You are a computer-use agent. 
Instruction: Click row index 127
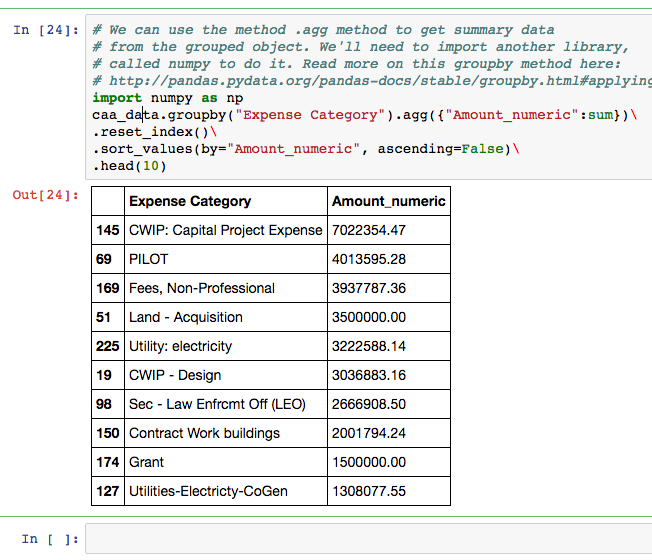pos(108,491)
